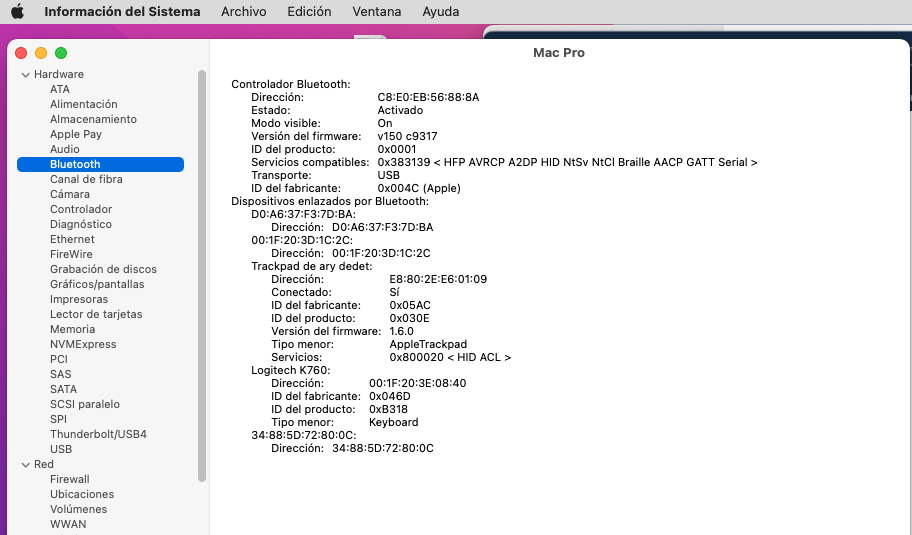The image size is (912, 535).
Task: Select the highlighted Bluetooth sidebar item
Action: (x=101, y=165)
